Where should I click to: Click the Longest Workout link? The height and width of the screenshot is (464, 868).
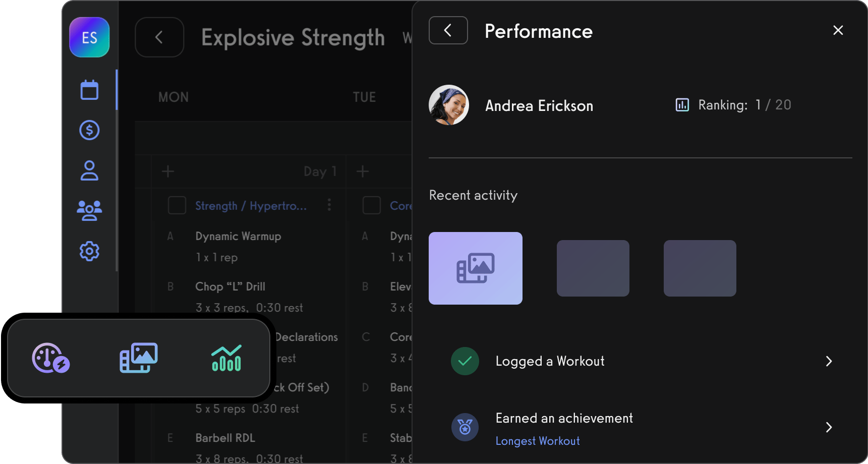[x=537, y=440]
